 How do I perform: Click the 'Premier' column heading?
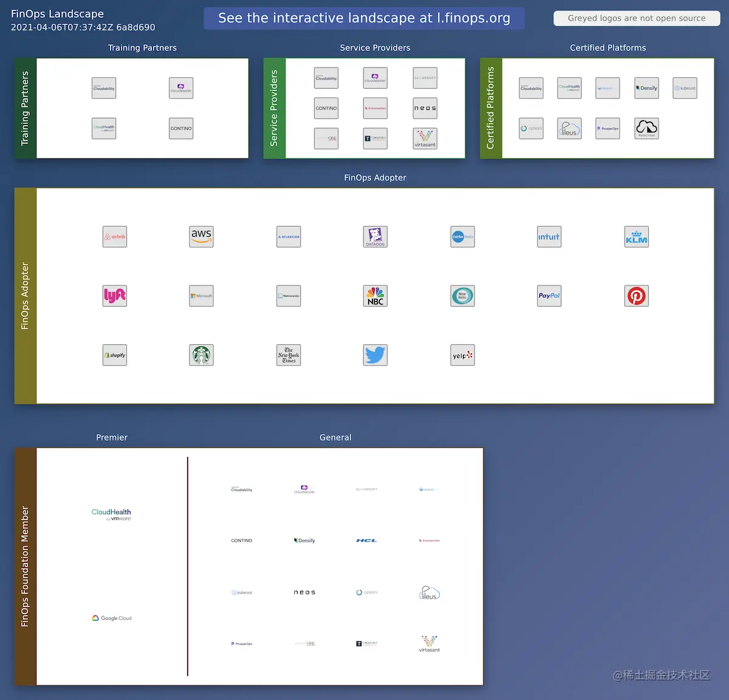[112, 437]
